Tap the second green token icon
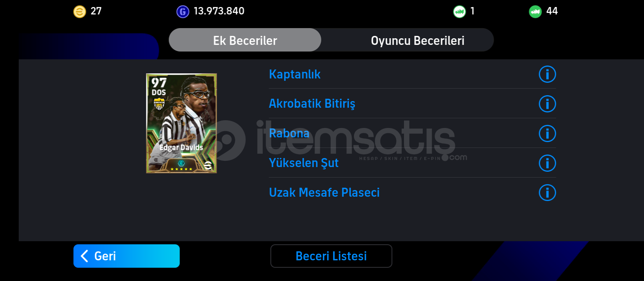Image resolution: width=644 pixels, height=281 pixels. (x=535, y=12)
